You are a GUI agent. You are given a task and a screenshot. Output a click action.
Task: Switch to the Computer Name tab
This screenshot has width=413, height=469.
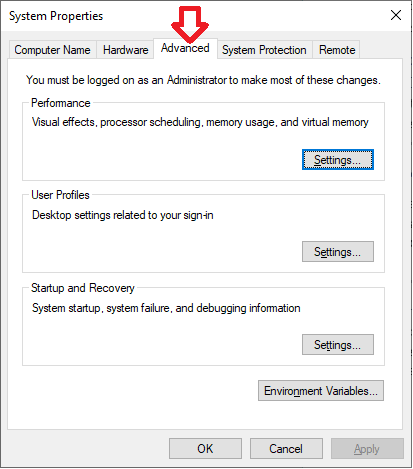tap(52, 50)
